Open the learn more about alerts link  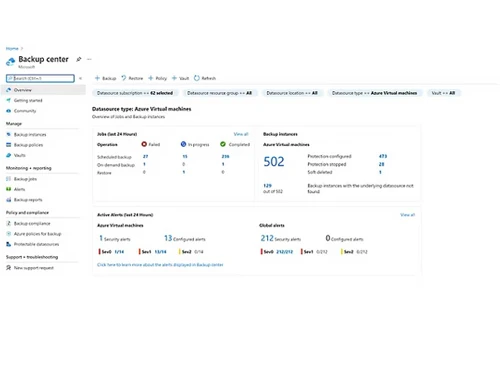pos(160,265)
